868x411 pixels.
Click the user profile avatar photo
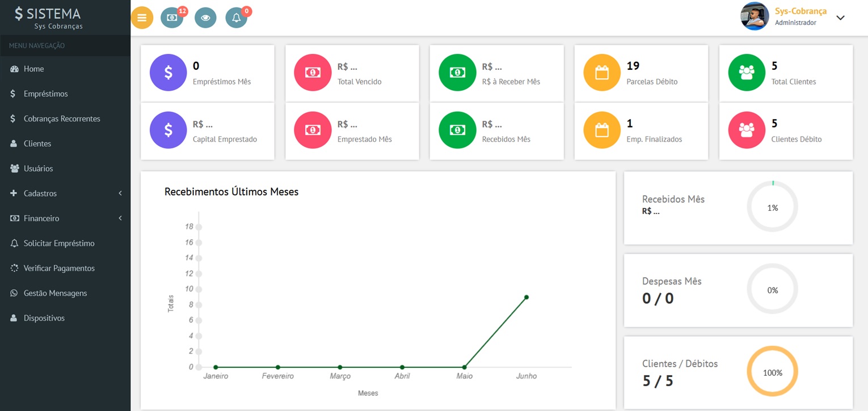755,16
